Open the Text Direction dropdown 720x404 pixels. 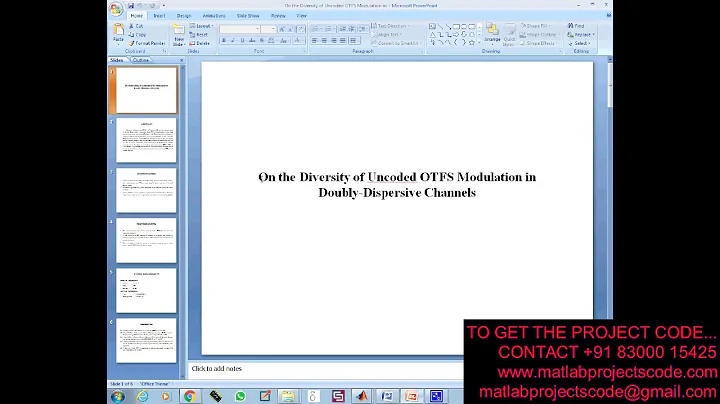(x=390, y=26)
